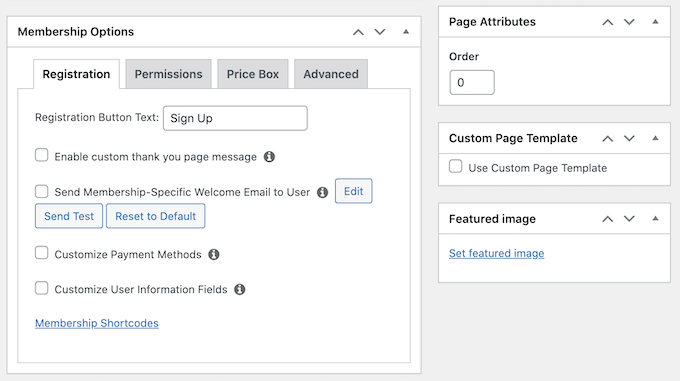Open the Membership Shortcodes link
680x381 pixels.
tap(97, 323)
